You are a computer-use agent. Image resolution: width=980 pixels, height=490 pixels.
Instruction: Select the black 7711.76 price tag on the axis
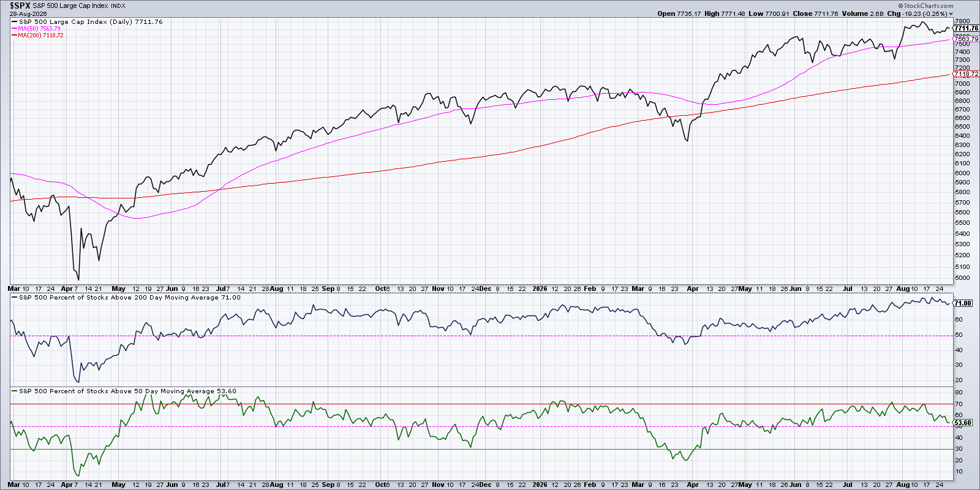(967, 28)
